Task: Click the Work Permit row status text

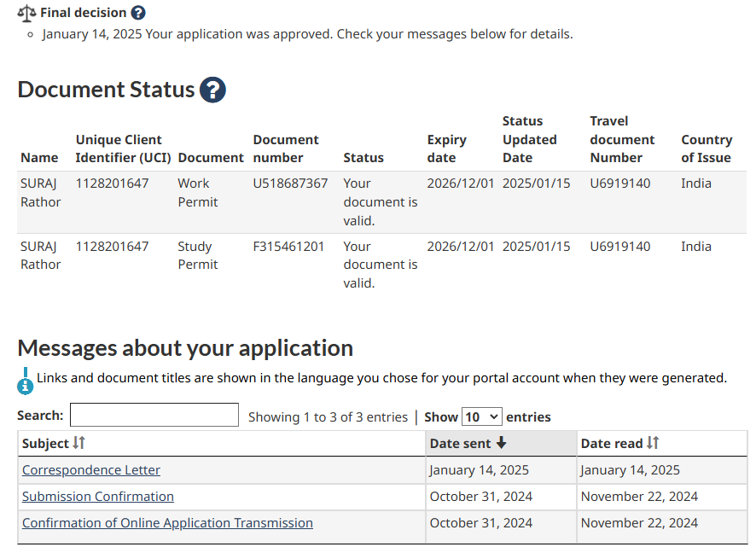Action: 381,202
